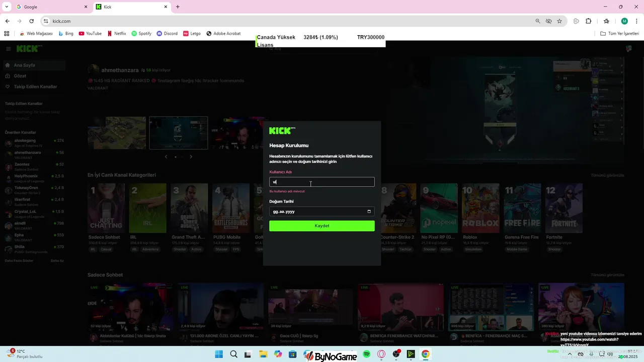Focus the Kullanıcı Adı input field

pos(321,182)
